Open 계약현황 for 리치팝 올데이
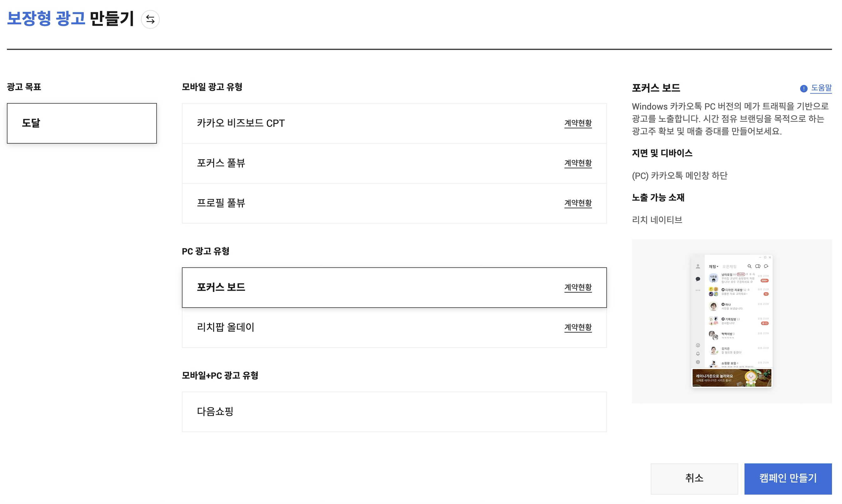This screenshot has height=504, width=842. click(x=578, y=327)
